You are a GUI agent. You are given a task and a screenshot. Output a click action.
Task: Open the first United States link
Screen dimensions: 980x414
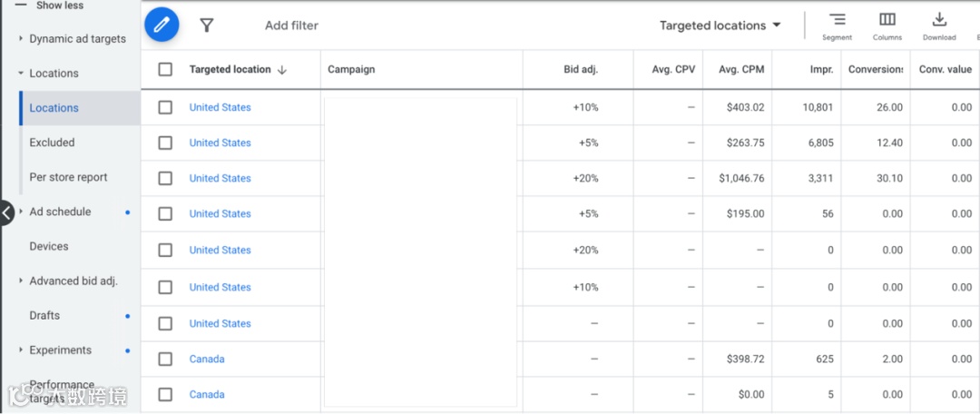tap(220, 107)
